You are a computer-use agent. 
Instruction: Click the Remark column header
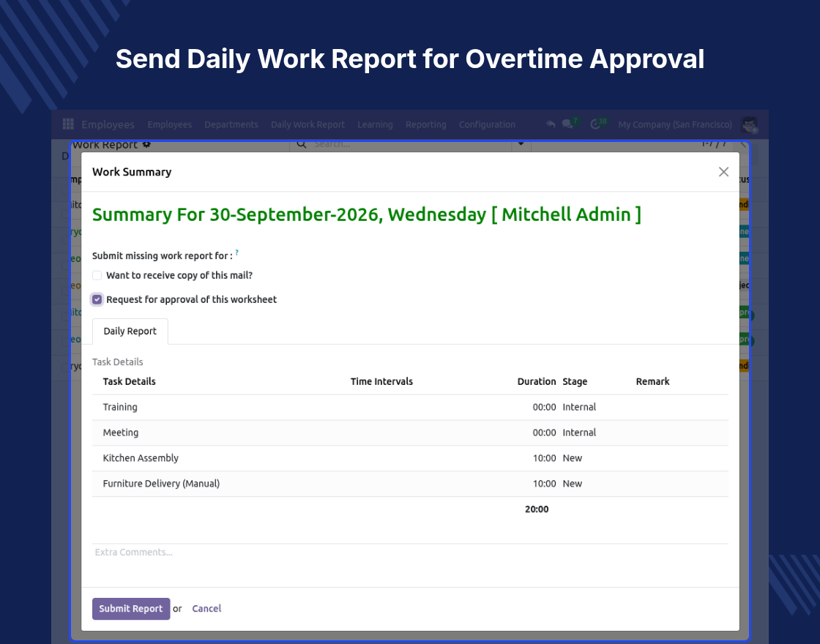[652, 381]
